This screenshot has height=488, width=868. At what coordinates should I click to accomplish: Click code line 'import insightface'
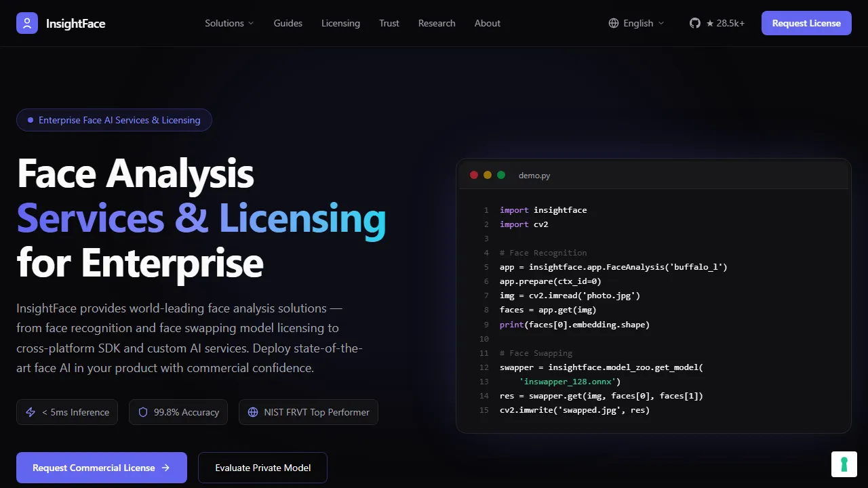click(x=543, y=210)
